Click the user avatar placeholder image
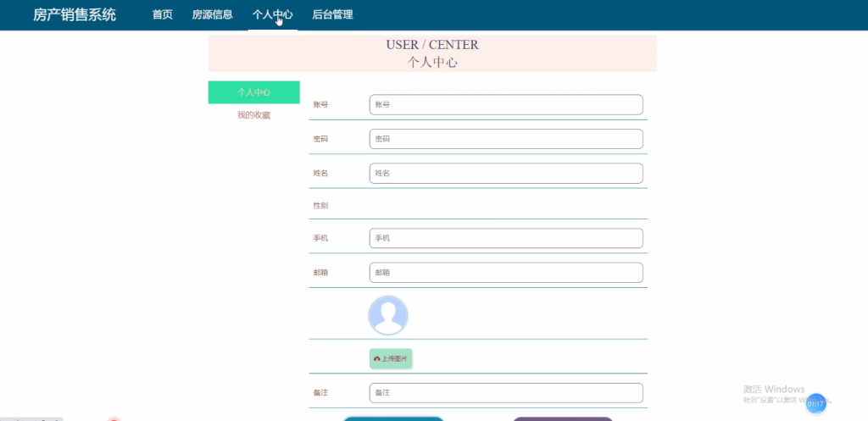Viewport: 868px width, 421px height. 388,315
